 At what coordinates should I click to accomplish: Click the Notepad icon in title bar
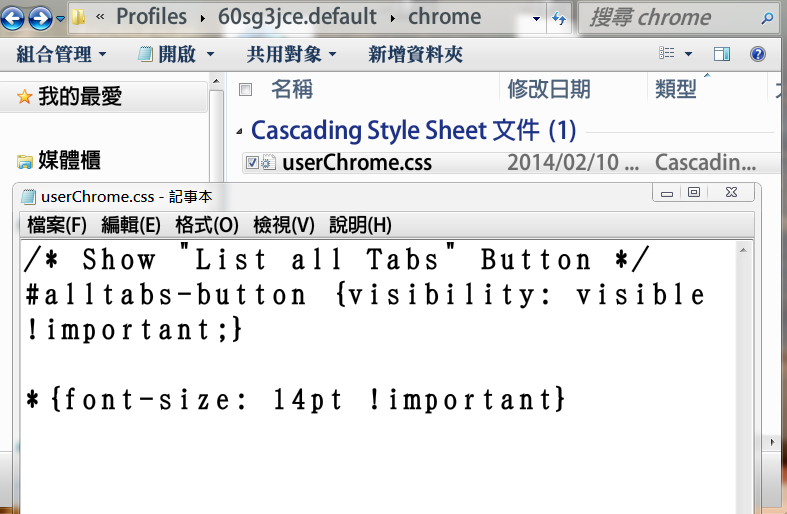pyautogui.click(x=29, y=196)
